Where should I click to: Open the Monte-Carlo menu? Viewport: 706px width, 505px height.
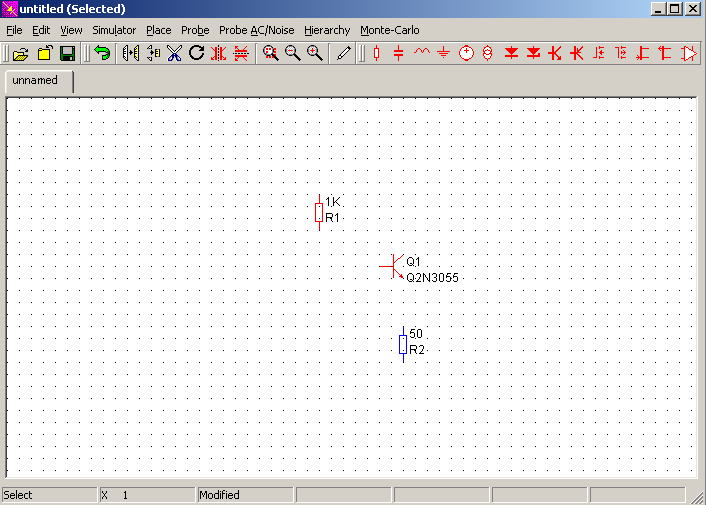[x=389, y=30]
